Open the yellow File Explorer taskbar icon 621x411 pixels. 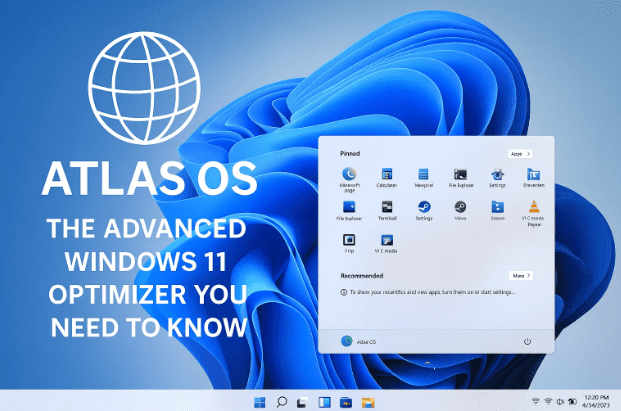pos(368,403)
